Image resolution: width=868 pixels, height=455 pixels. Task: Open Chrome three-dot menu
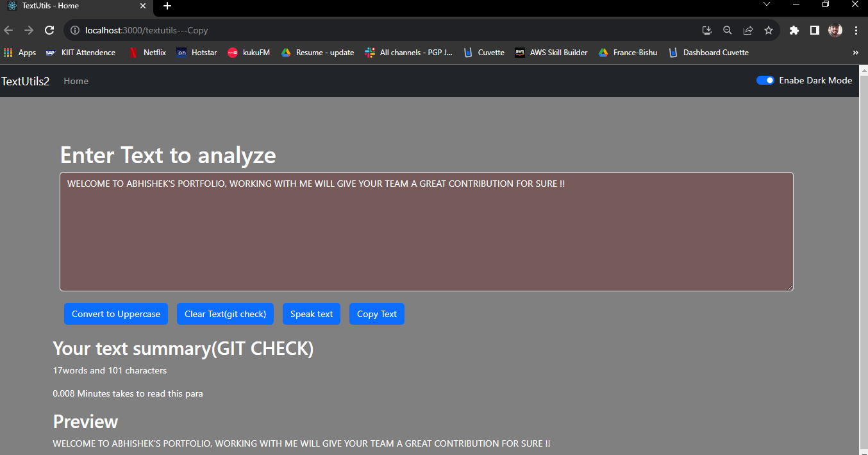(x=856, y=30)
